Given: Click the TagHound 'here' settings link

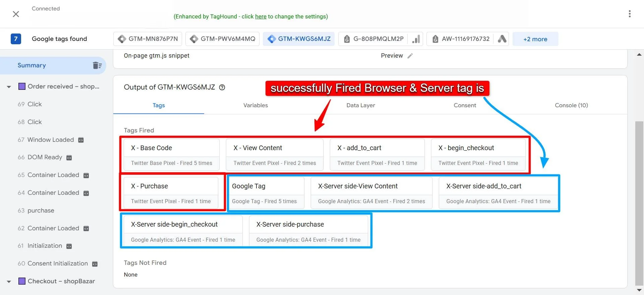Looking at the screenshot, I should (260, 16).
